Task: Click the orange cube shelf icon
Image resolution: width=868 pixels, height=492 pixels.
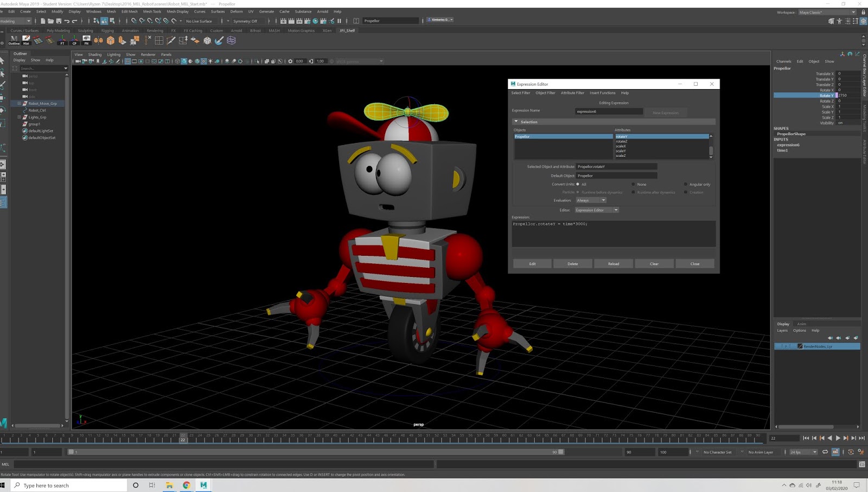Action: pyautogui.click(x=111, y=40)
